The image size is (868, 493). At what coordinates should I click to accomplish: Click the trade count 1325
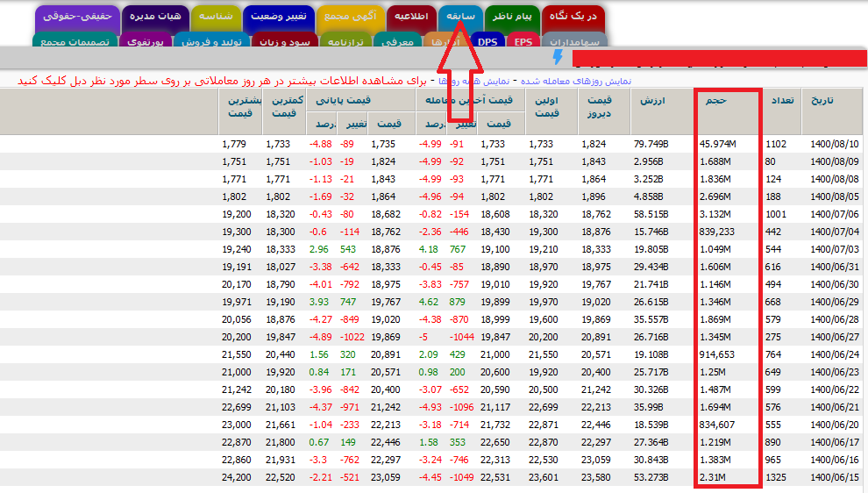point(776,477)
